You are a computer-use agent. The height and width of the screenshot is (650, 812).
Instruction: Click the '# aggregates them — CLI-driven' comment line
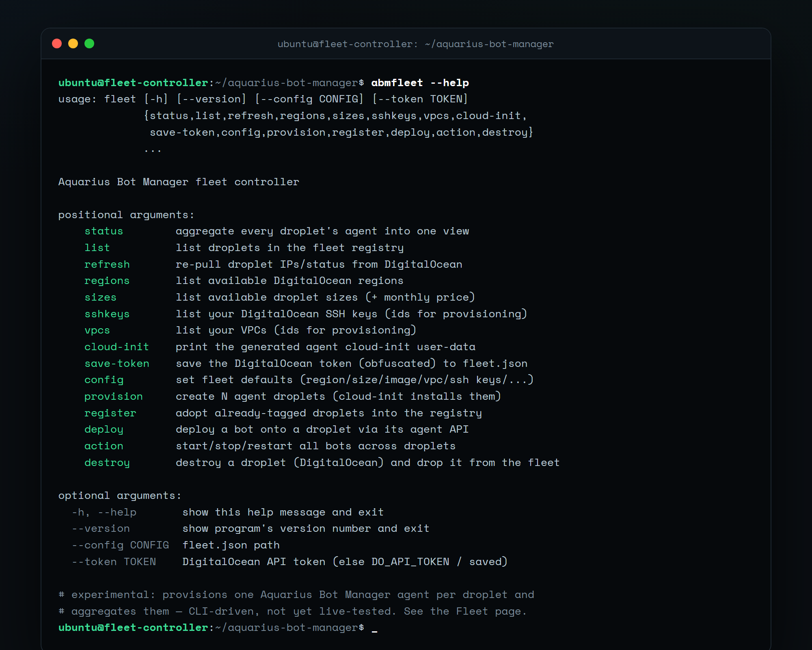[x=293, y=611]
